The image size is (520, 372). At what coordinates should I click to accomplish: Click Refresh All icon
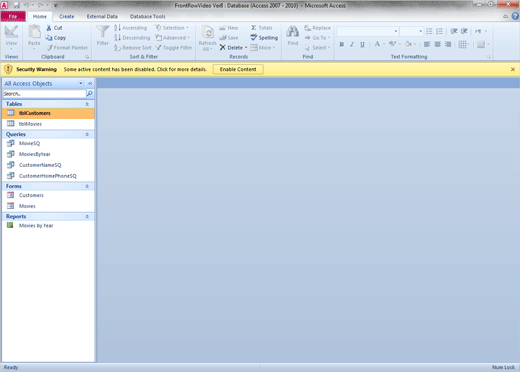pyautogui.click(x=208, y=32)
